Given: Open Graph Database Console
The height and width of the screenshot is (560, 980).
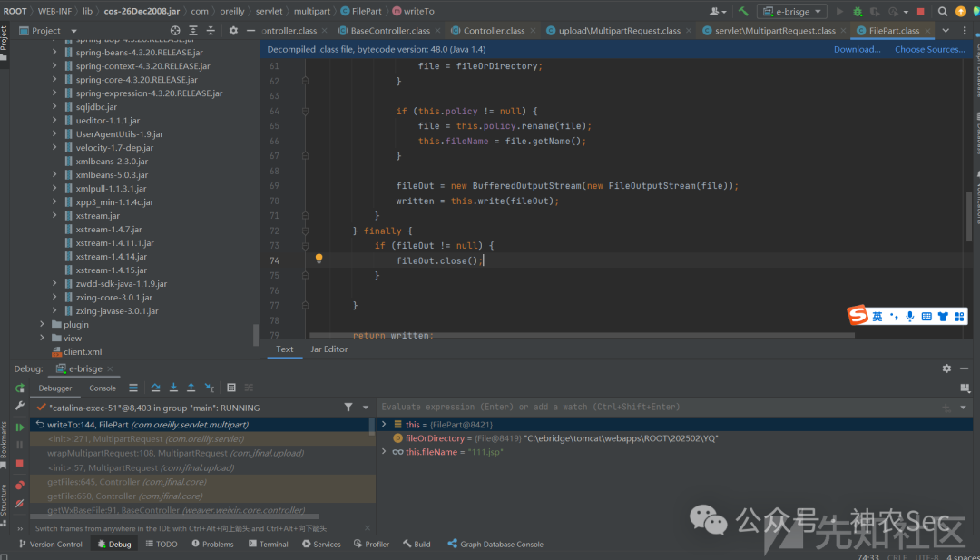Looking at the screenshot, I should coord(495,545).
